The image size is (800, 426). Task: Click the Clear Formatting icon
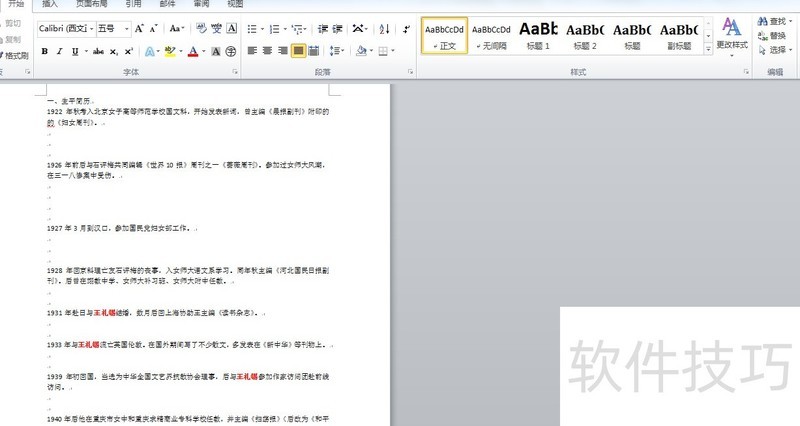pyautogui.click(x=201, y=29)
